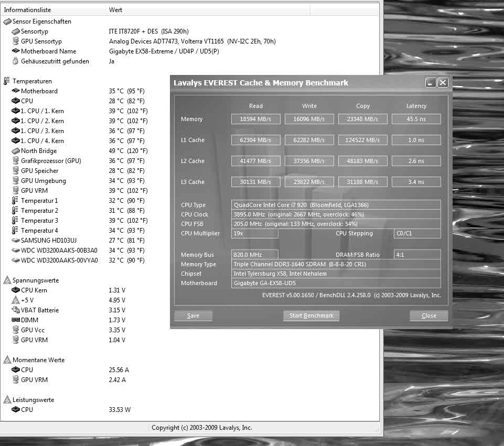Viewport: 504px width, 446px height.
Task: Click the CPU chip icon at 28 °C
Action: click(15, 101)
